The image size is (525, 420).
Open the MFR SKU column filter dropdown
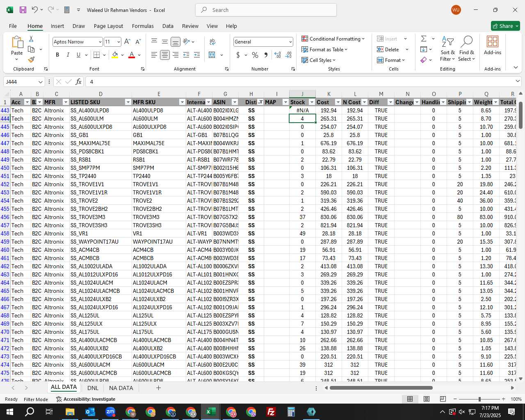pyautogui.click(x=182, y=102)
